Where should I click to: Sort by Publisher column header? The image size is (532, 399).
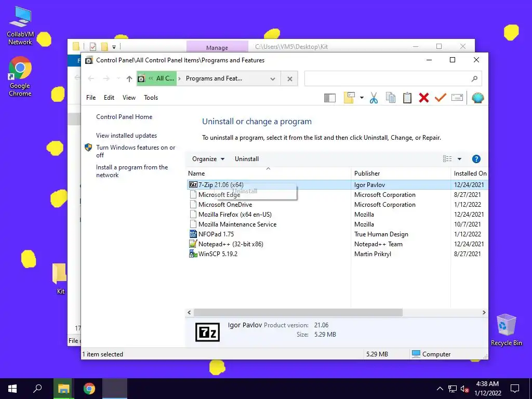click(x=401, y=174)
